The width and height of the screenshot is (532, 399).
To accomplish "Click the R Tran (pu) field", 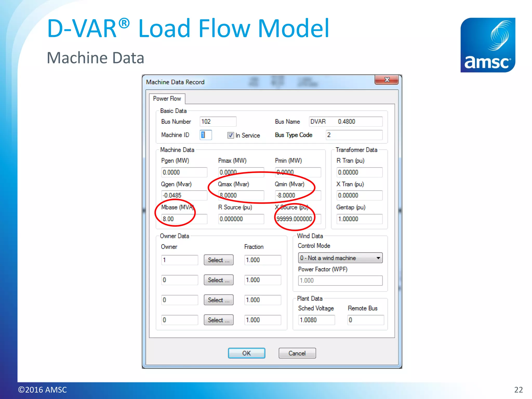I will [360, 172].
